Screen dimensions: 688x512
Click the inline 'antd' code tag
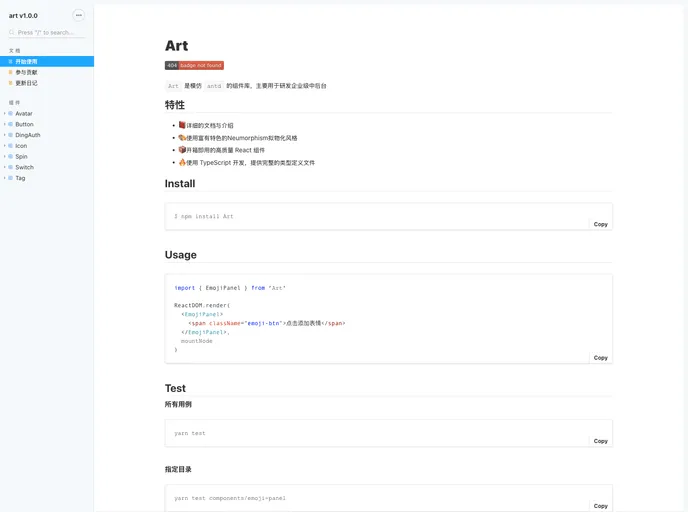tap(214, 86)
